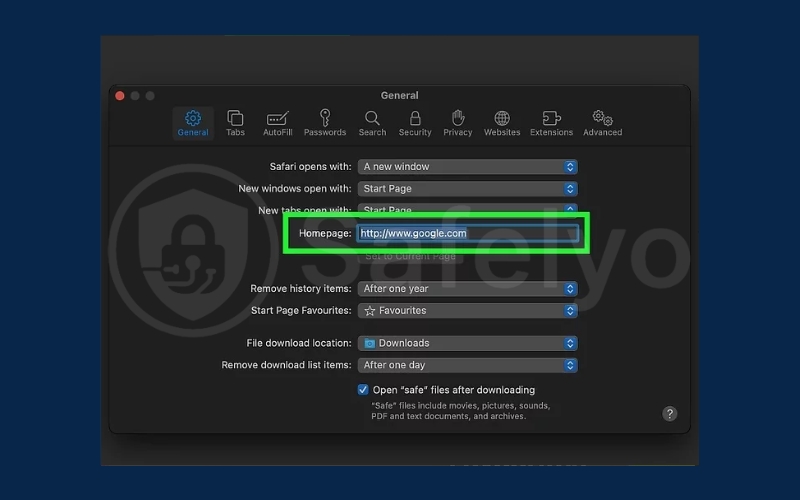The height and width of the screenshot is (500, 800).
Task: Select the Tabs preferences pane
Action: 235,123
